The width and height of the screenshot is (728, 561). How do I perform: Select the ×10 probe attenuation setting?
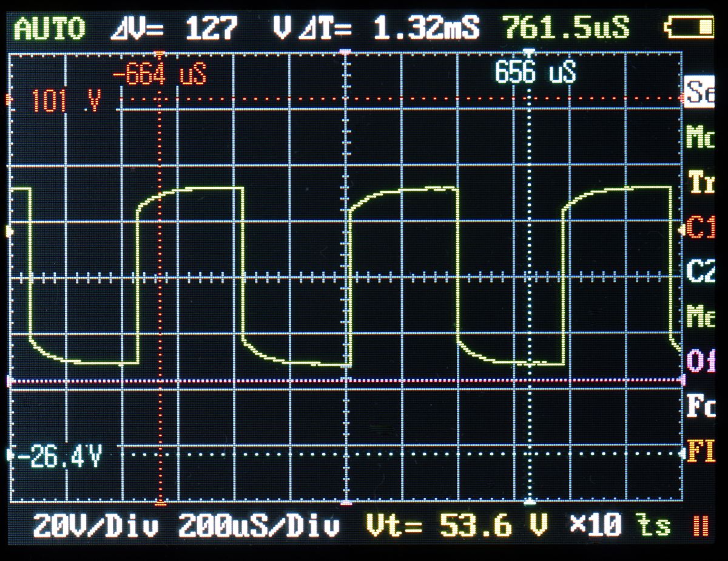tap(596, 525)
